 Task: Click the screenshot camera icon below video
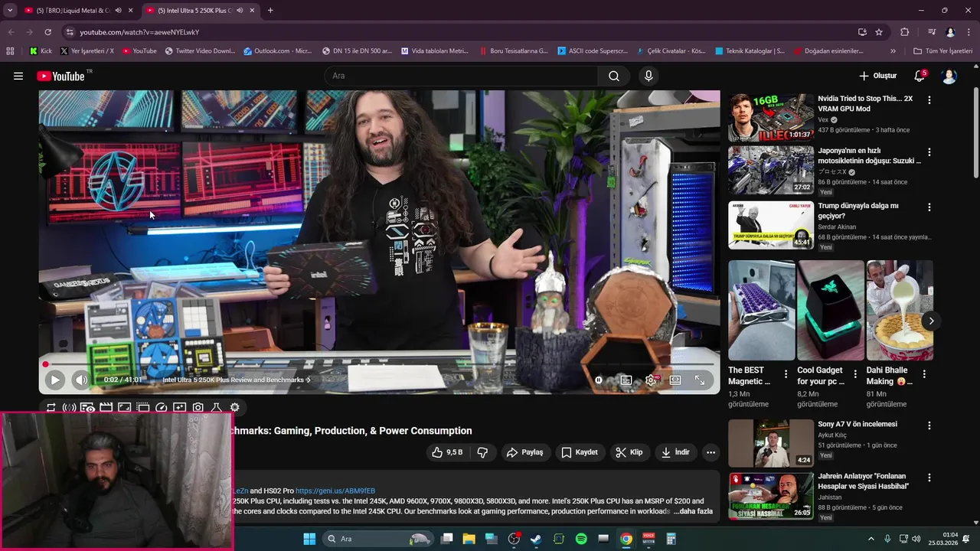[x=198, y=408]
